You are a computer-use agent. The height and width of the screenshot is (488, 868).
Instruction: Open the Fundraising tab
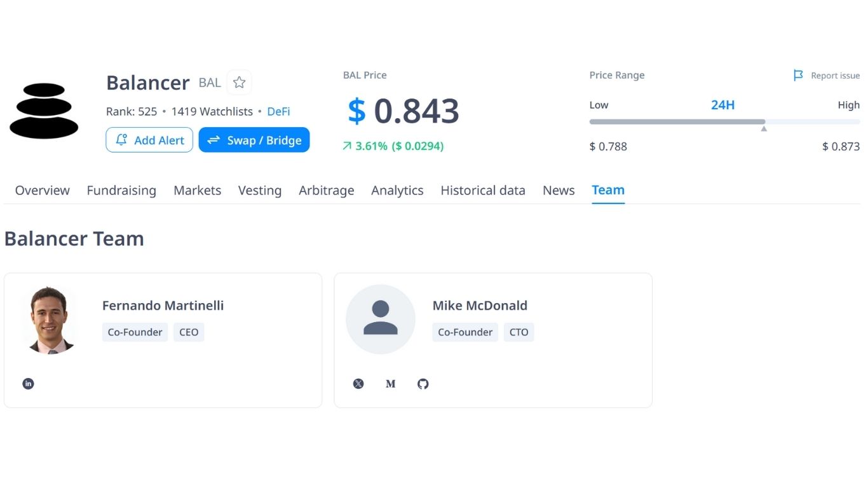point(121,191)
